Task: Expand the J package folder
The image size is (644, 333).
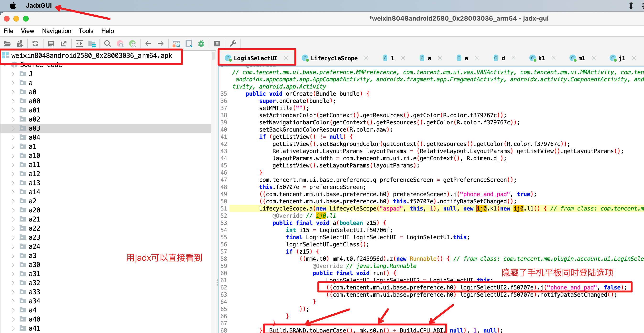Action: [x=13, y=74]
